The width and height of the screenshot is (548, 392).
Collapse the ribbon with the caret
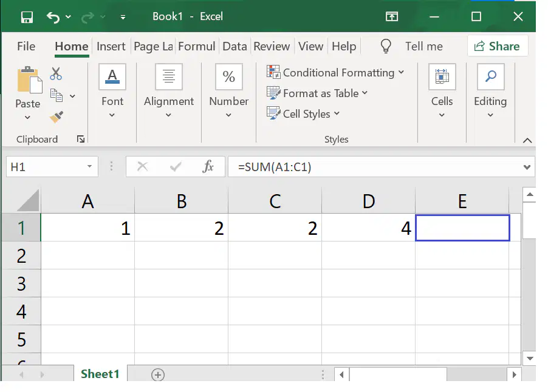(x=527, y=141)
